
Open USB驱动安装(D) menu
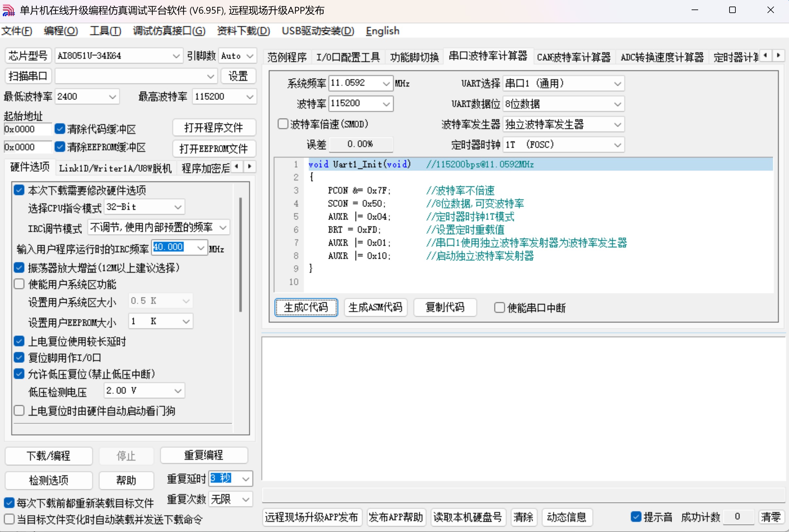point(318,31)
